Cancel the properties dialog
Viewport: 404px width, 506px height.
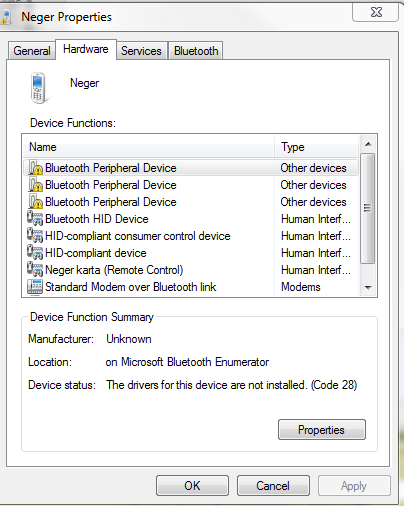pyautogui.click(x=273, y=486)
